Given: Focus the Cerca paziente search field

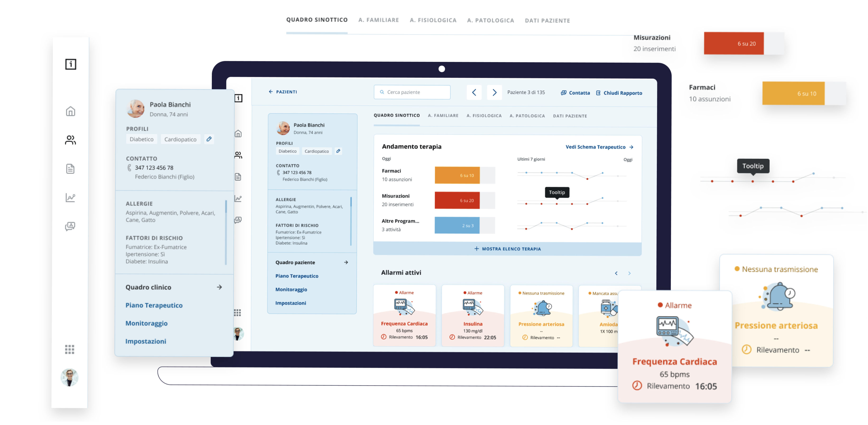Looking at the screenshot, I should point(412,92).
